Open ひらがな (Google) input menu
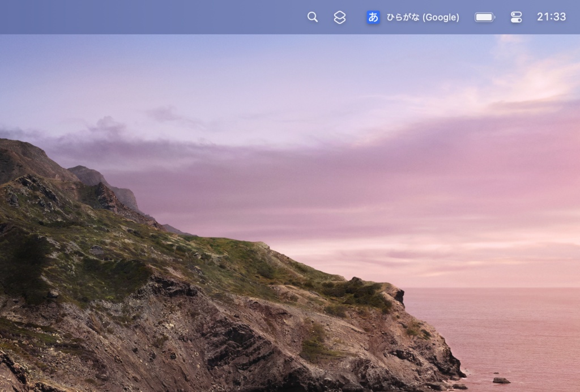580x392 pixels. 423,18
